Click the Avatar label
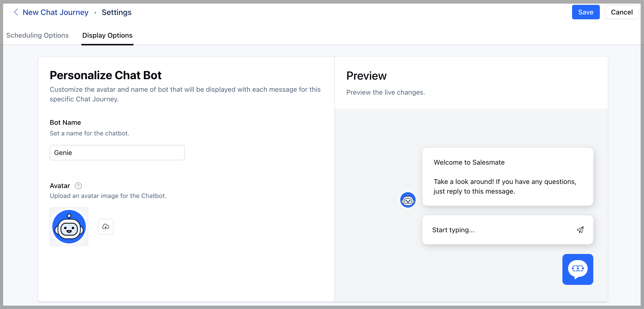The height and width of the screenshot is (309, 644). [60, 186]
